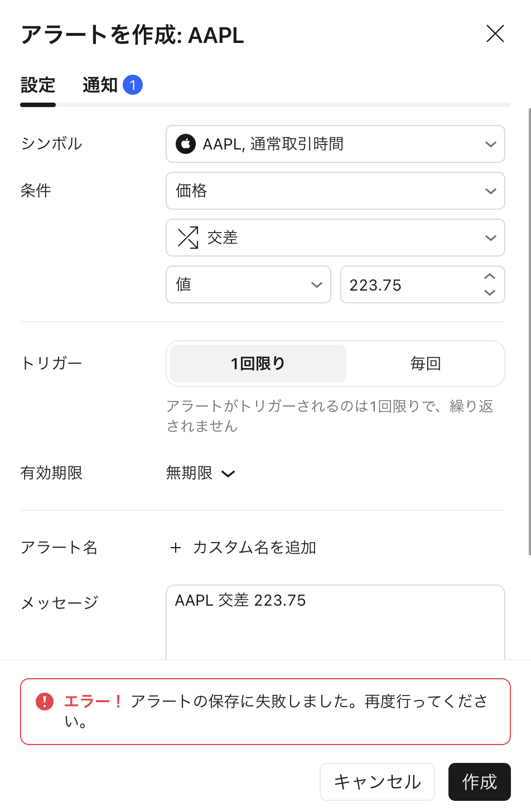Switch to the 設定 tab
531x812 pixels.
38,85
